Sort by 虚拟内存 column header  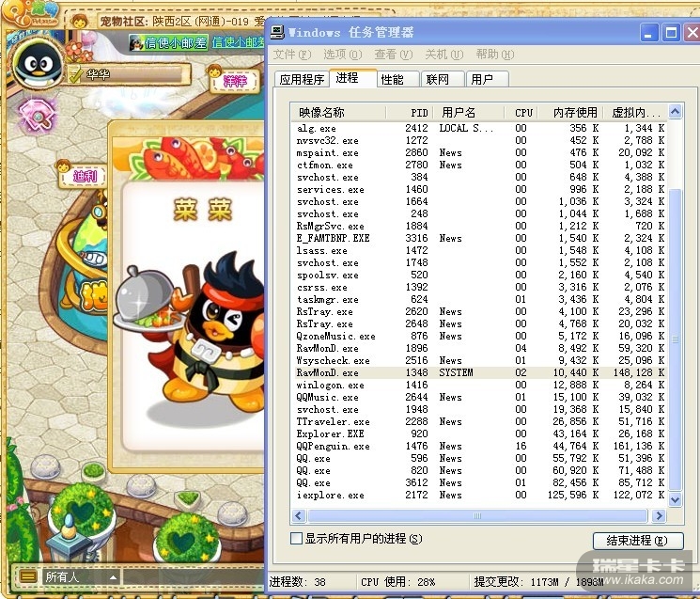[636, 112]
